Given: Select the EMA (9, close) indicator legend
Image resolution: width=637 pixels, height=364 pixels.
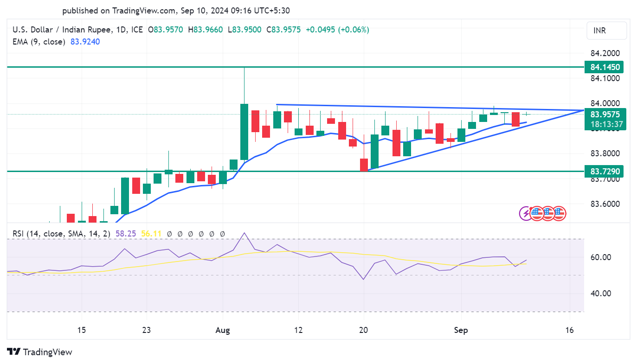Looking at the screenshot, I should pos(38,42).
